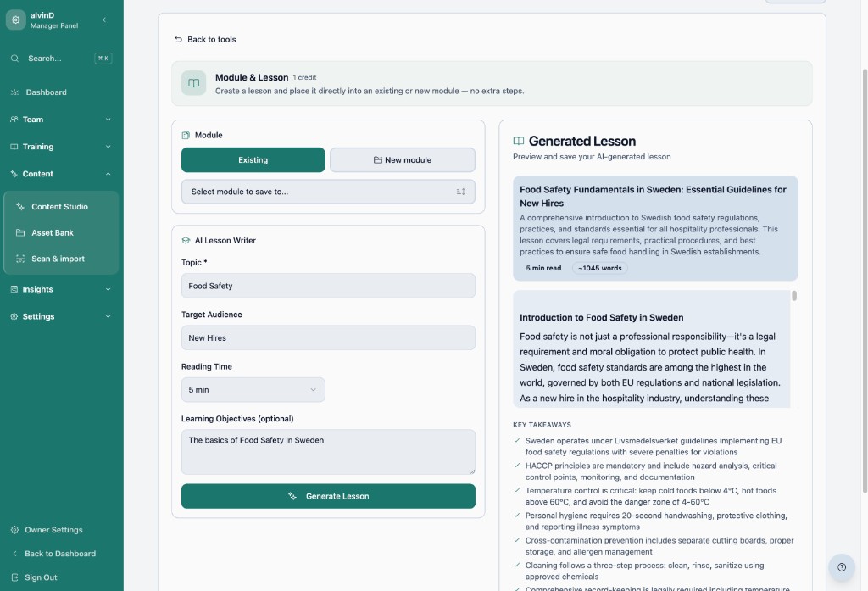Click the help question mark bubble
Viewport: 868px width, 591px height.
(842, 566)
